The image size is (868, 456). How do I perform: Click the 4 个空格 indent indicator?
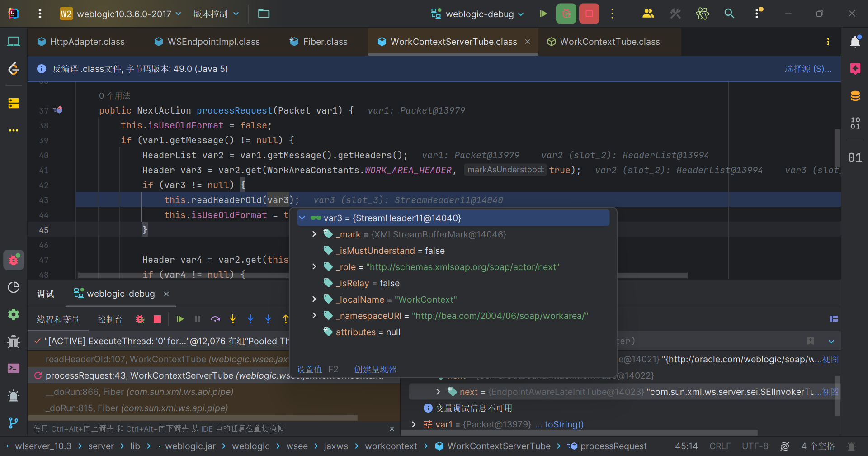pyautogui.click(x=818, y=446)
